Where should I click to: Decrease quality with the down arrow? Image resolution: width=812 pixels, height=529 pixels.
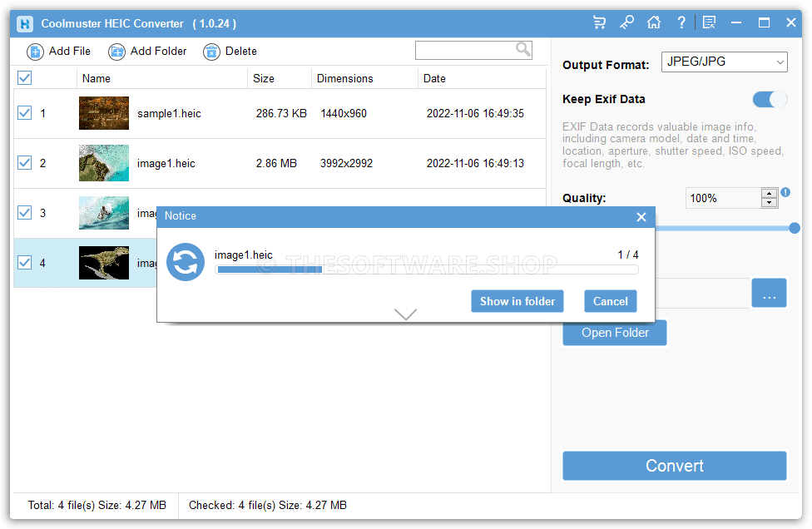coord(769,202)
